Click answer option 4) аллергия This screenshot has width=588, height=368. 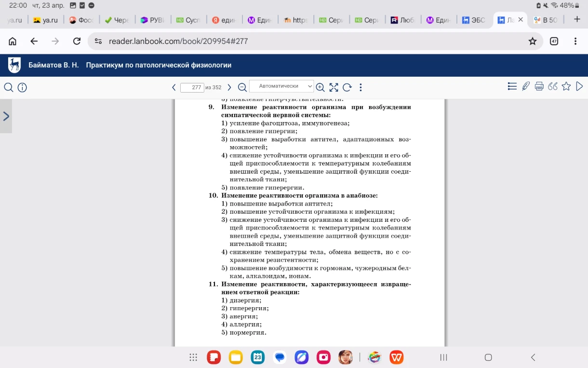click(x=241, y=324)
